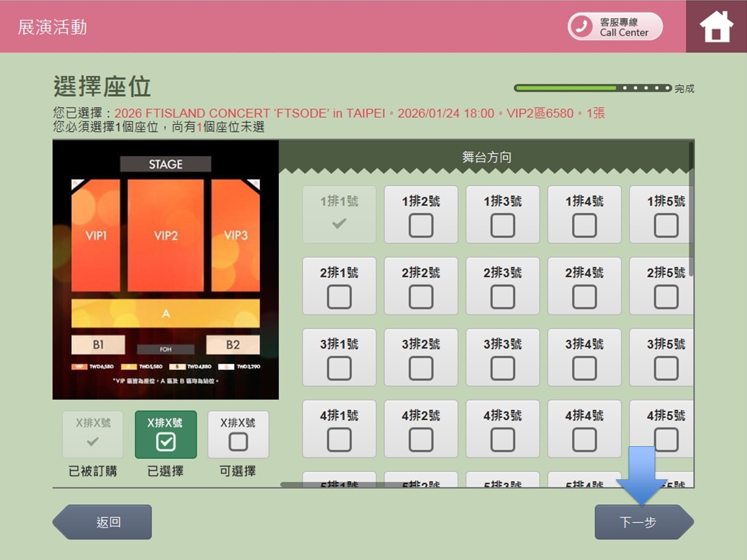747x560 pixels.
Task: Pick seat 1排5號
Action: 665,225
